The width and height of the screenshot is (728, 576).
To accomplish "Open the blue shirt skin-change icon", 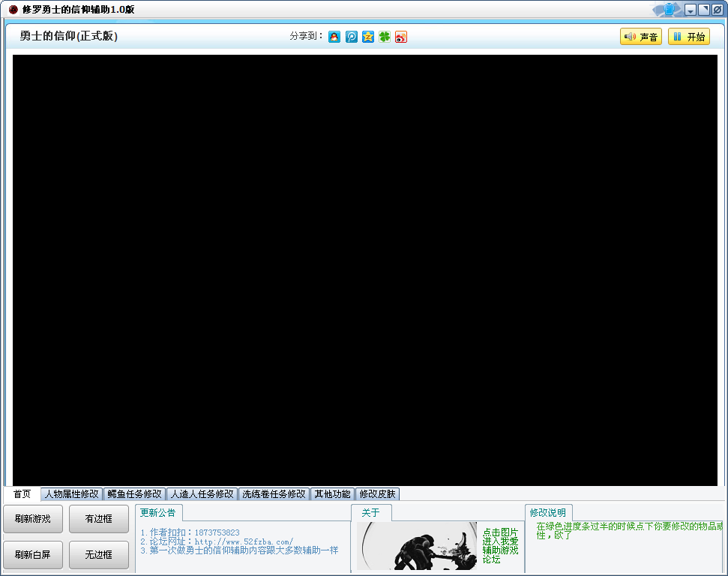I will pos(669,9).
